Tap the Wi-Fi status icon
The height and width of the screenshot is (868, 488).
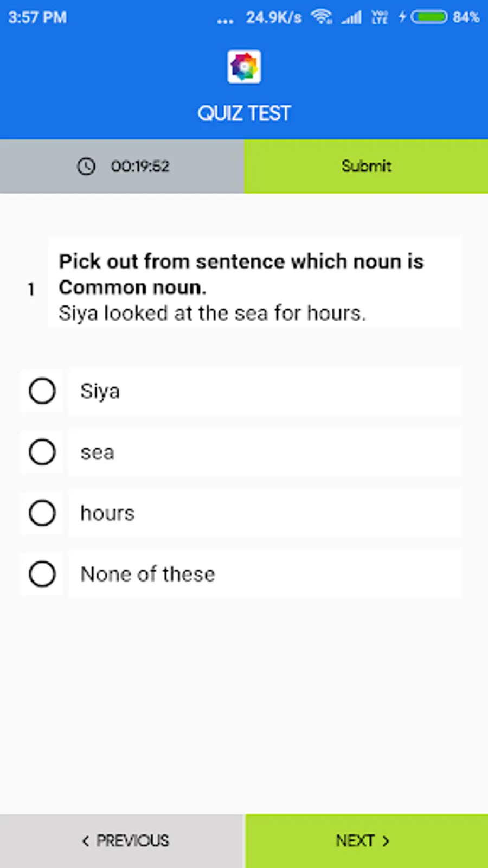(322, 17)
